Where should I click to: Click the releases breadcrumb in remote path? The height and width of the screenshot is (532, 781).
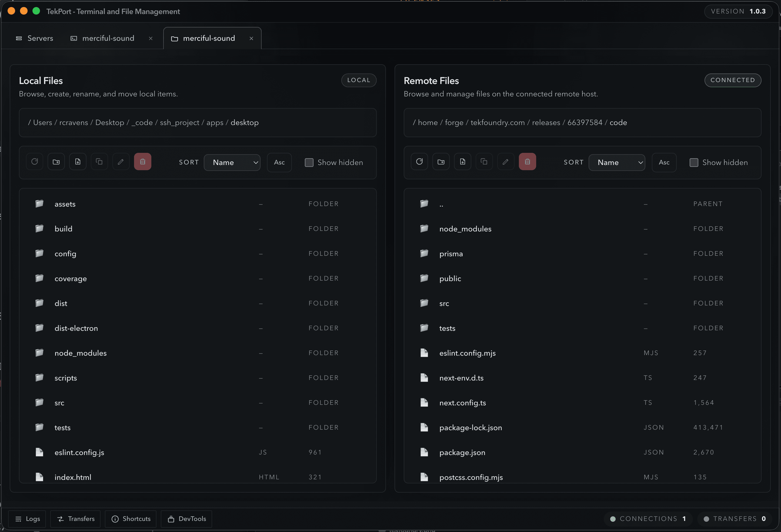546,122
